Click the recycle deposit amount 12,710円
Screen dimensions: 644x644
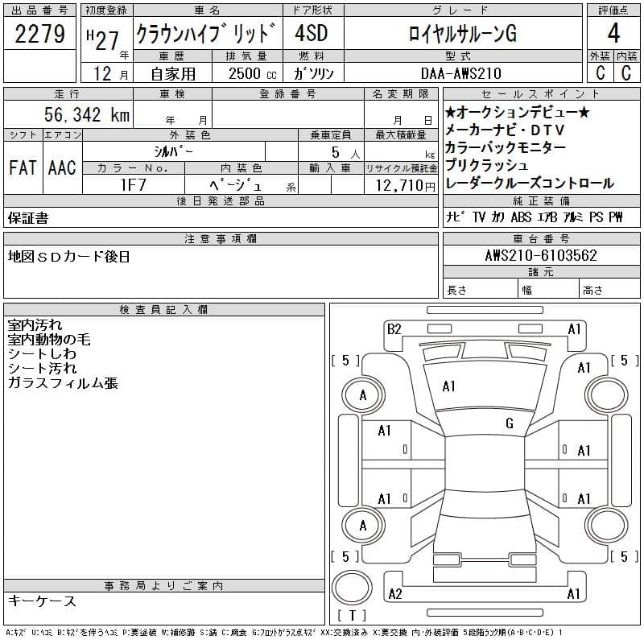tap(401, 186)
